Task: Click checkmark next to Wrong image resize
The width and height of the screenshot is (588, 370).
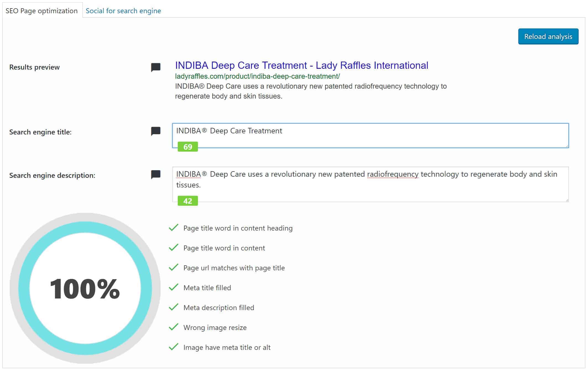Action: (x=174, y=327)
